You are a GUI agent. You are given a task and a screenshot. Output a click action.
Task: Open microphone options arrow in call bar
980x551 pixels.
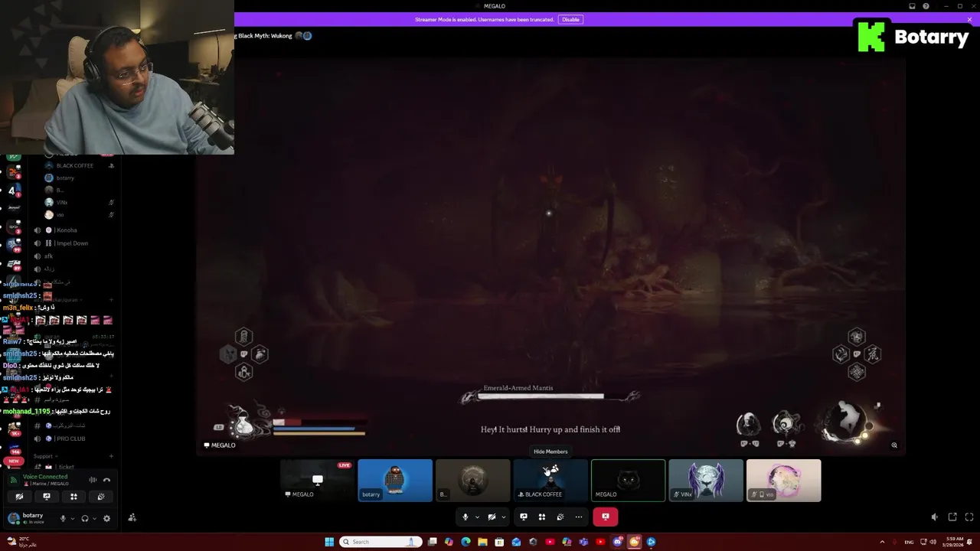(x=476, y=517)
